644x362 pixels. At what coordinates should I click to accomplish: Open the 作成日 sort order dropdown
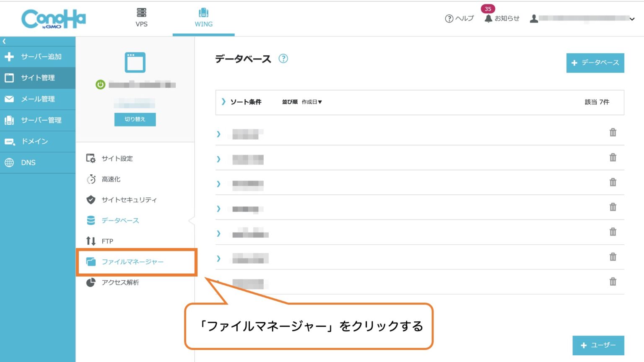point(312,102)
